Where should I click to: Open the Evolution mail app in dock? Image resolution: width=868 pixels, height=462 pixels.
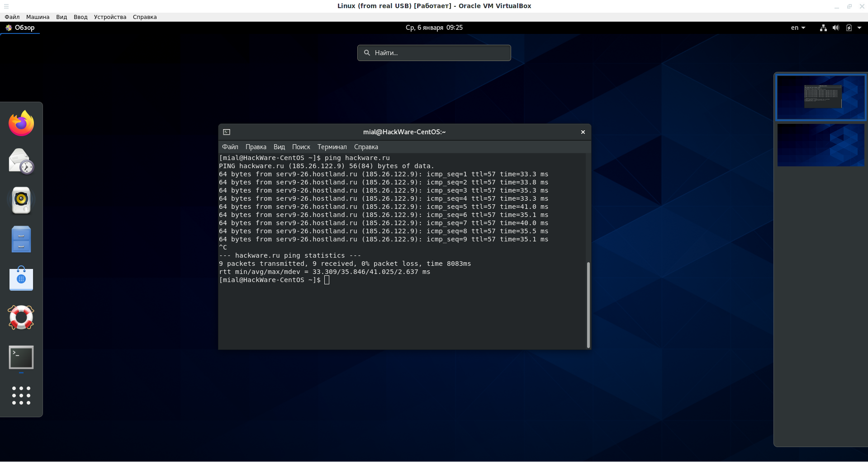21,161
